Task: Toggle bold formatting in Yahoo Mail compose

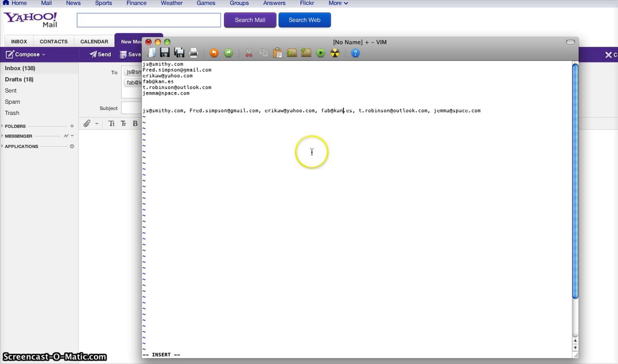Action: coord(135,124)
